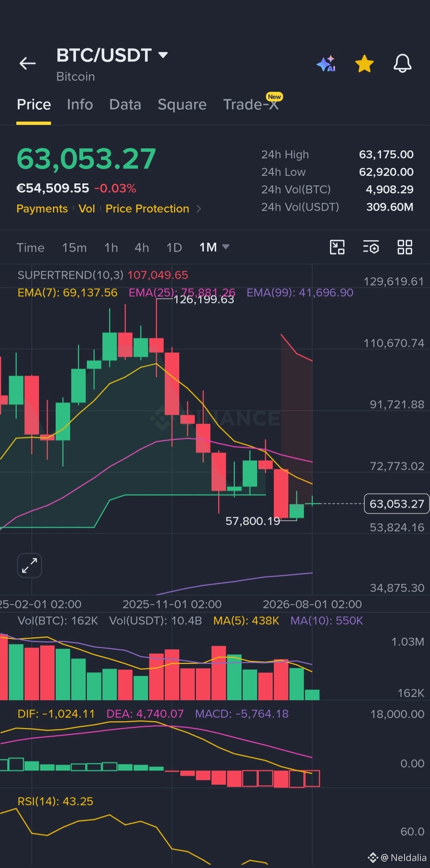
Task: Open the Data tab
Action: point(125,105)
